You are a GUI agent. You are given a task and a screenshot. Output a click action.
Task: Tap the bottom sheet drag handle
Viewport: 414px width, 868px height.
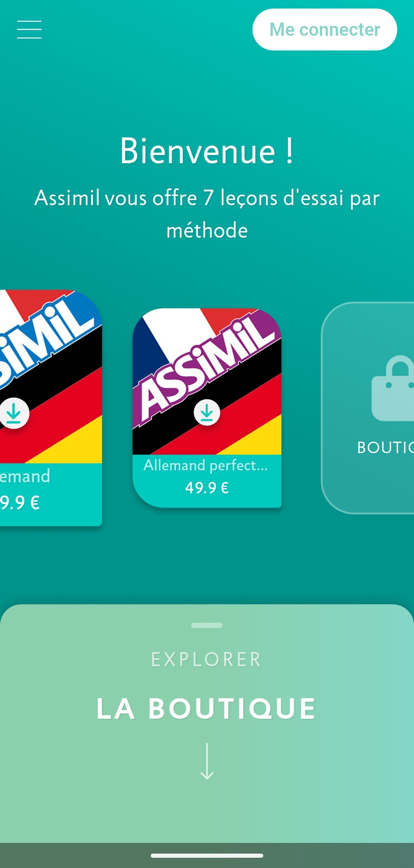207,625
